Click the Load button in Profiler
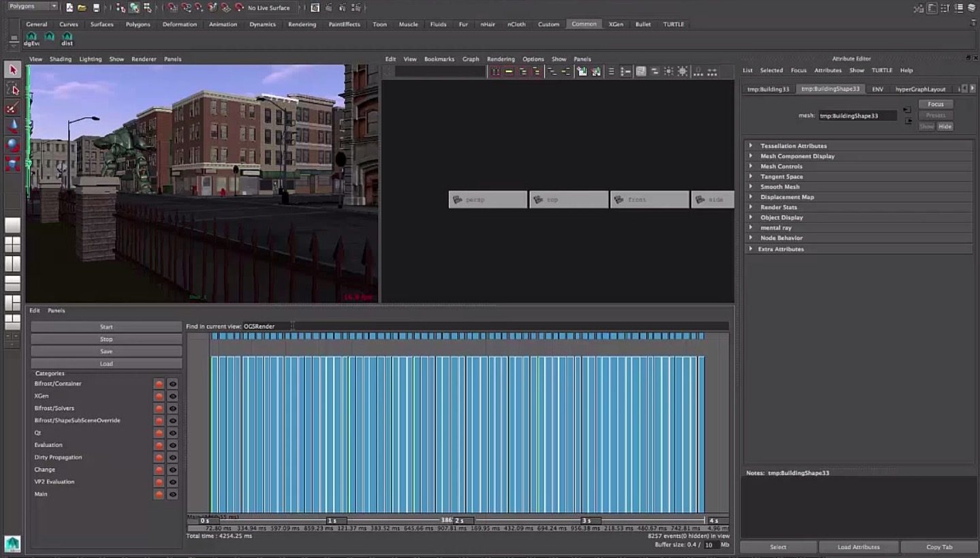The height and width of the screenshot is (558, 980). click(106, 364)
